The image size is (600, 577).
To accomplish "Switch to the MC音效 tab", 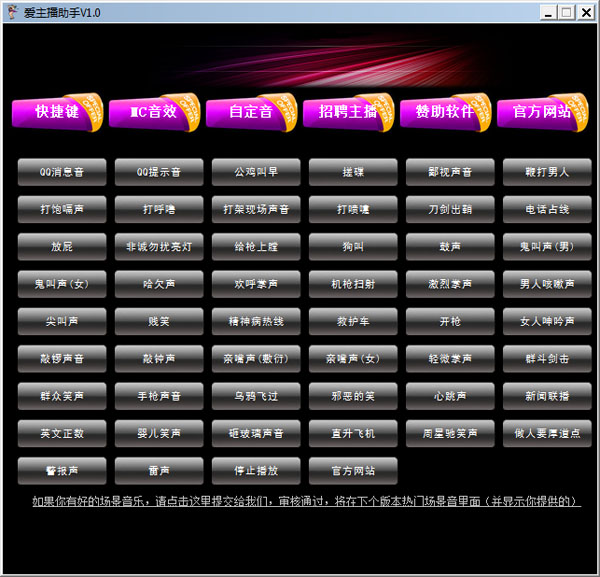I will (155, 112).
